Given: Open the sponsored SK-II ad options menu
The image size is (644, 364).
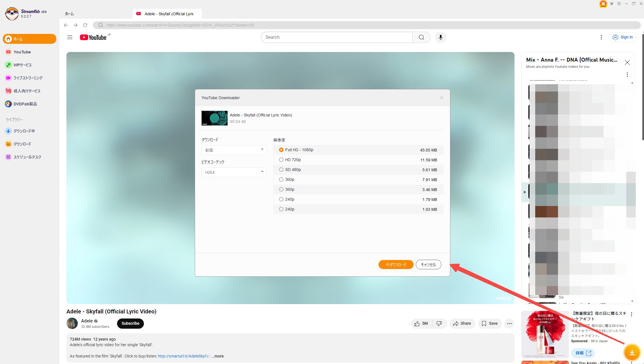Looking at the screenshot, I should coord(632,314).
